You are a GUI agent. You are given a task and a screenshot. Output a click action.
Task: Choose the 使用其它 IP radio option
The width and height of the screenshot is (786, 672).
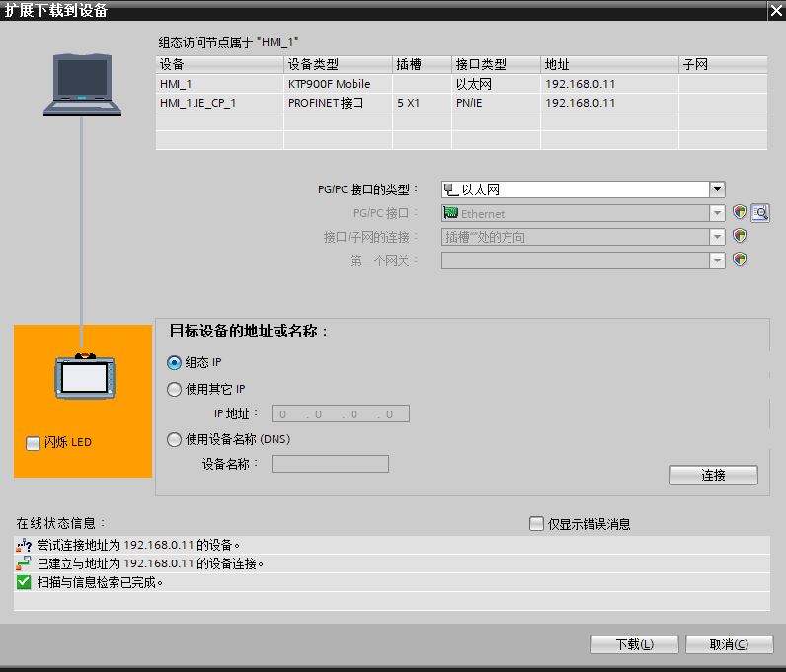[x=174, y=390]
